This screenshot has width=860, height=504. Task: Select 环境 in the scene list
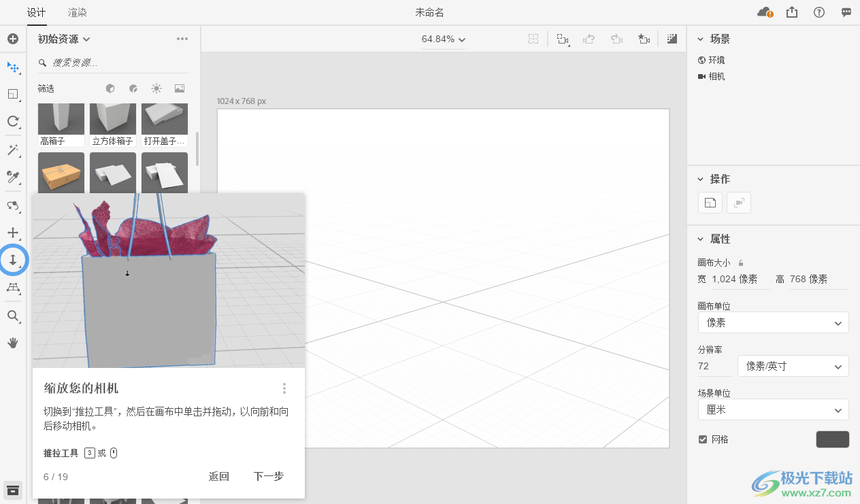(712, 60)
